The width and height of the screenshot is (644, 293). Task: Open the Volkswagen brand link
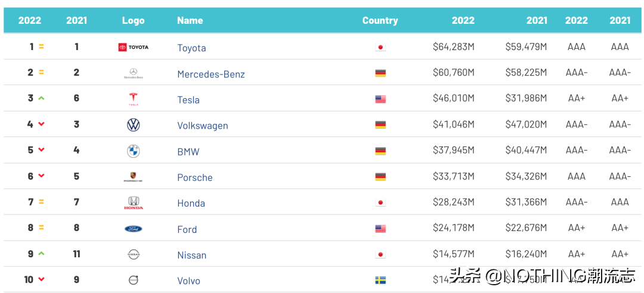tap(203, 126)
